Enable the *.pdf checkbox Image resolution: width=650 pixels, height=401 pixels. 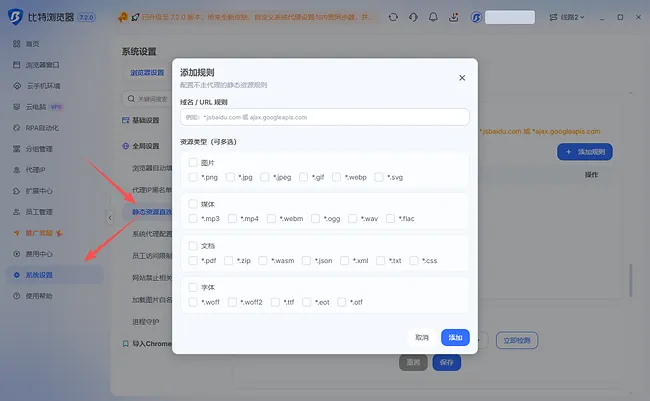pos(193,260)
